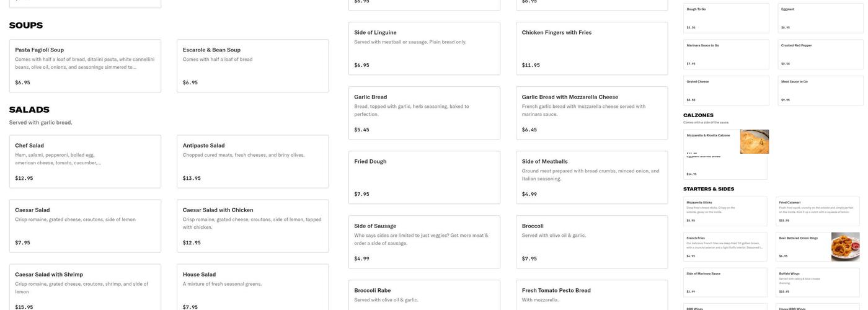
Task: Select Caesar Salad with Chicken
Action: point(252,226)
